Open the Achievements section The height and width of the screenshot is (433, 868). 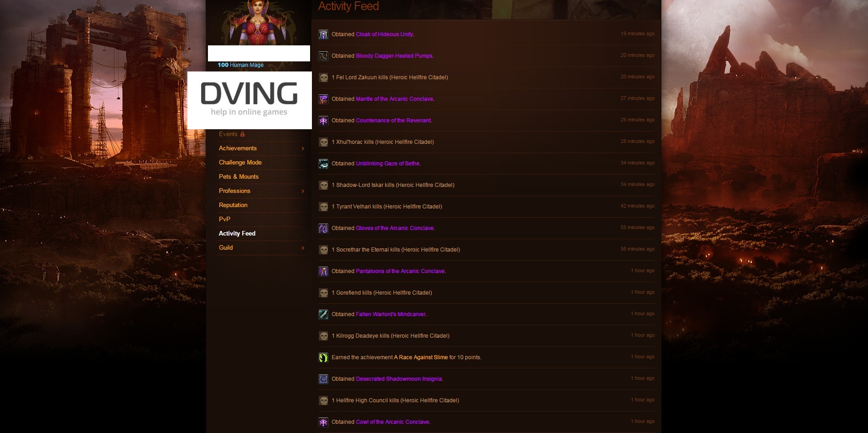coord(238,148)
